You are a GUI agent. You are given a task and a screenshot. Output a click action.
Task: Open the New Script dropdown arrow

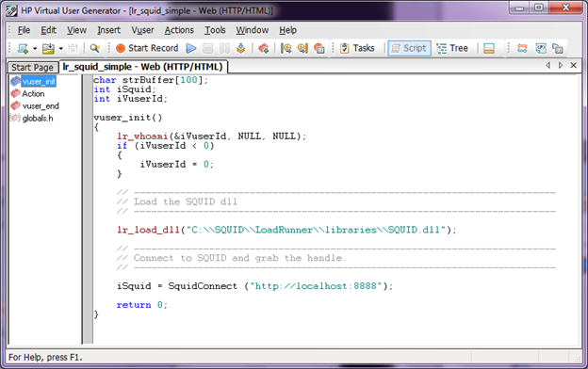point(35,48)
